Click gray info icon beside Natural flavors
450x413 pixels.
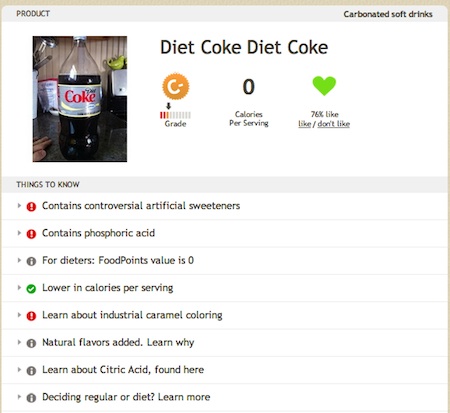(x=31, y=343)
